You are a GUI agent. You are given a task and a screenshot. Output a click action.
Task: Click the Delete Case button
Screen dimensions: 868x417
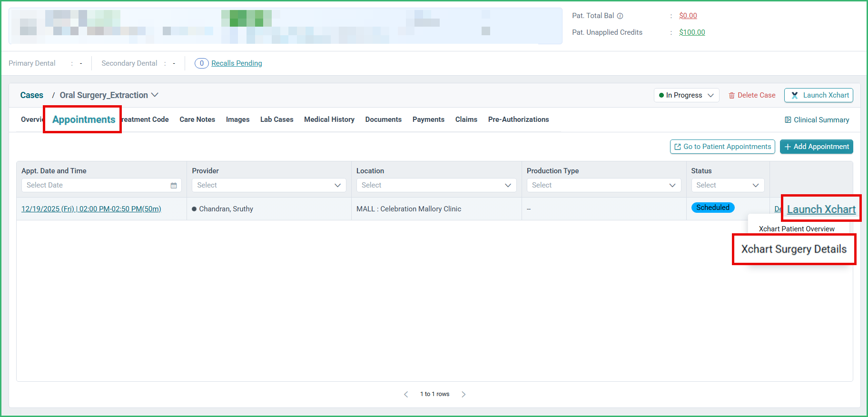[752, 95]
